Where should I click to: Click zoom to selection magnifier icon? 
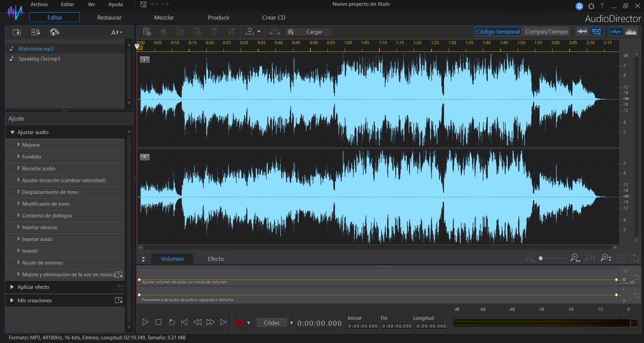[635, 258]
